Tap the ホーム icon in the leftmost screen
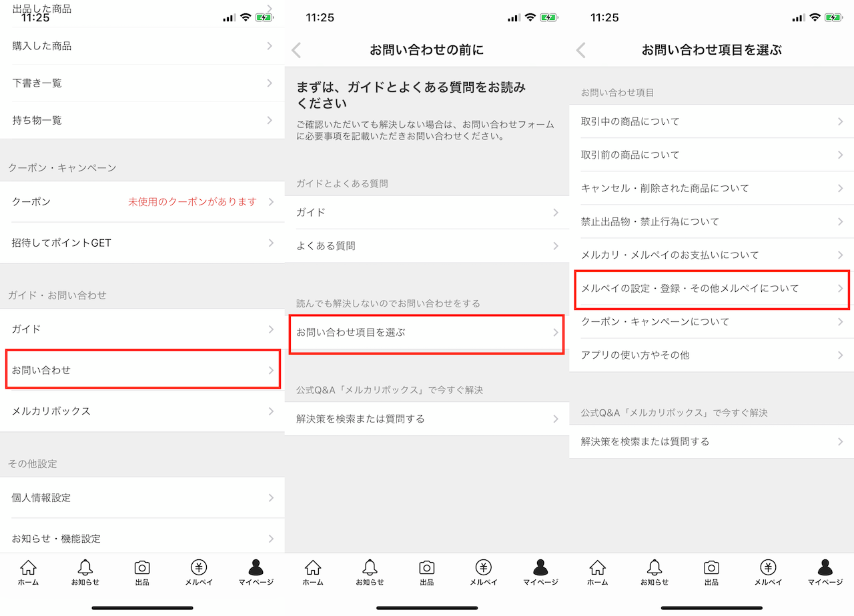This screenshot has width=854, height=616. 28,571
